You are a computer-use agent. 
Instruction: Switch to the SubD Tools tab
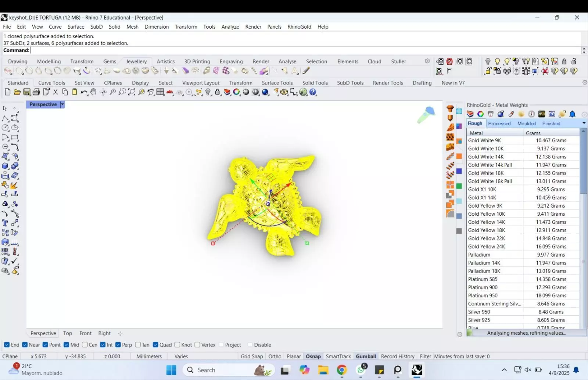350,83
